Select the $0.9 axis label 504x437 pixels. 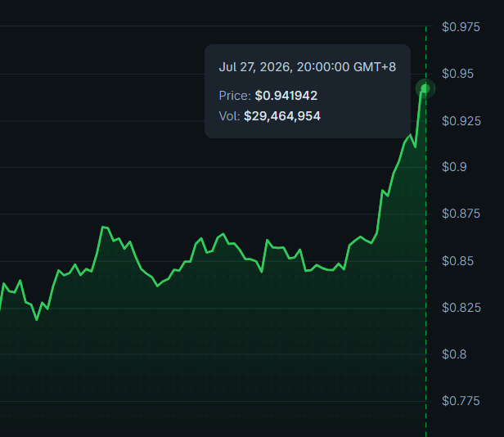[454, 167]
